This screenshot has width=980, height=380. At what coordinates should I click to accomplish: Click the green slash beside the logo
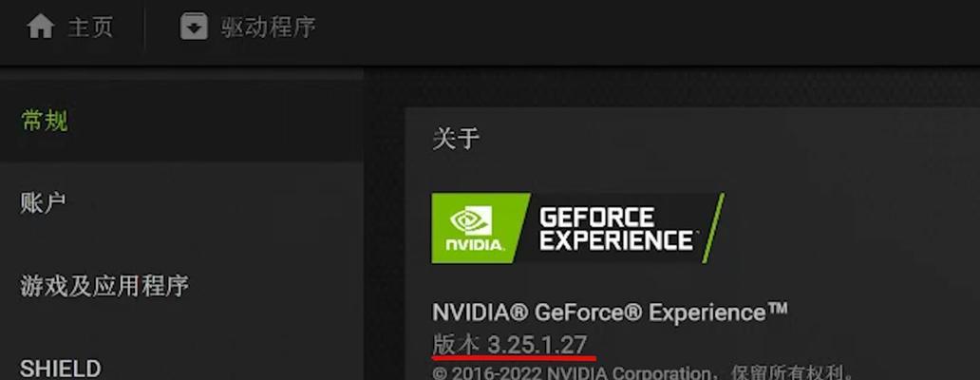click(x=713, y=227)
